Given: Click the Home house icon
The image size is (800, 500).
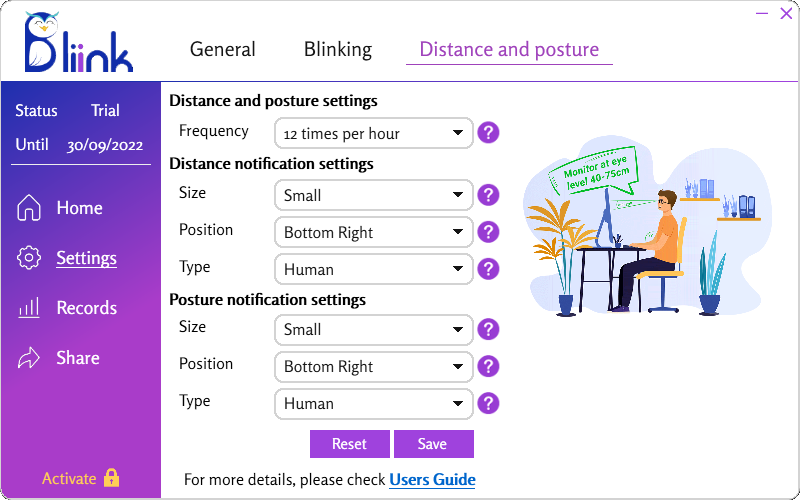Looking at the screenshot, I should [30, 208].
